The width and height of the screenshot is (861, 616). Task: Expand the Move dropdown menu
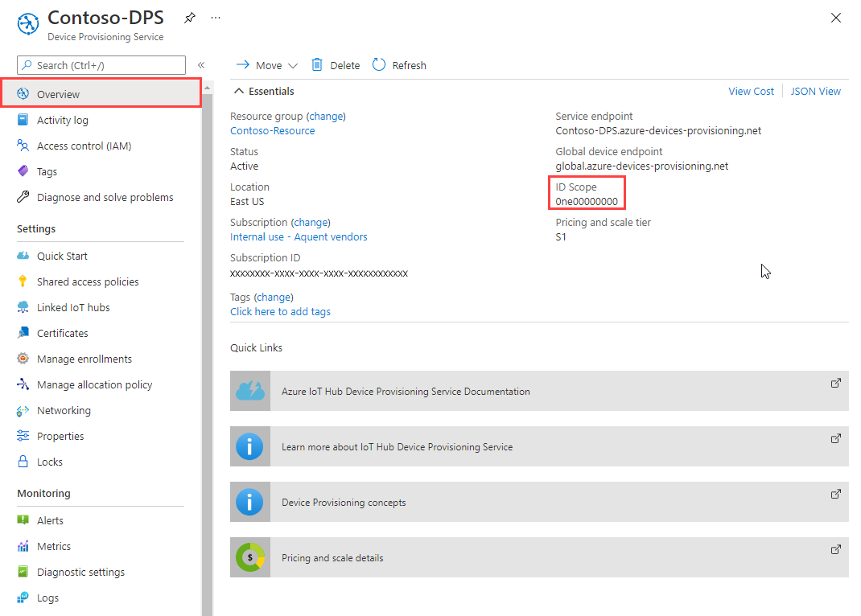click(292, 66)
